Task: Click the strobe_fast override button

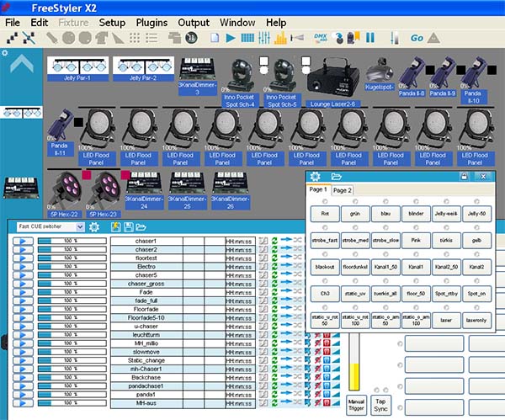Action: (x=324, y=240)
